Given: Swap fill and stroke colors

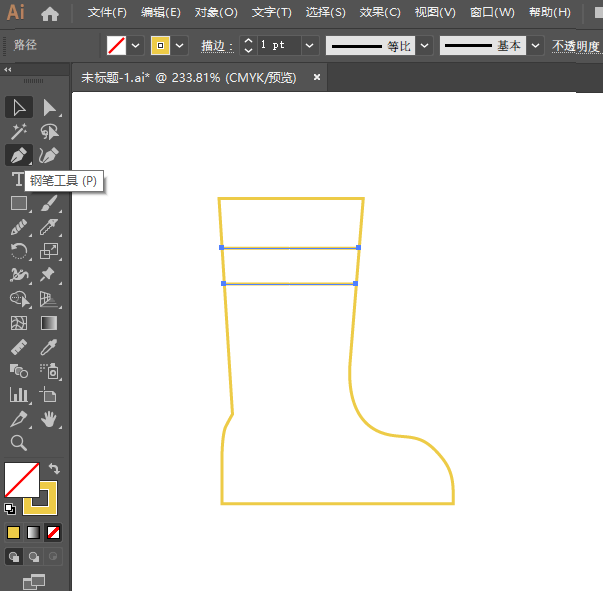Looking at the screenshot, I should point(54,469).
